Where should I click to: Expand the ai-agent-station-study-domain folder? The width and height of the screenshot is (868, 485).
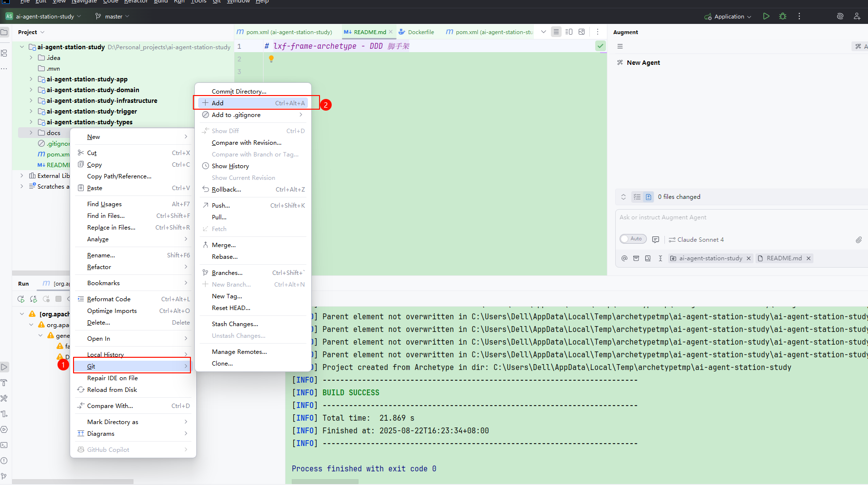tap(31, 90)
